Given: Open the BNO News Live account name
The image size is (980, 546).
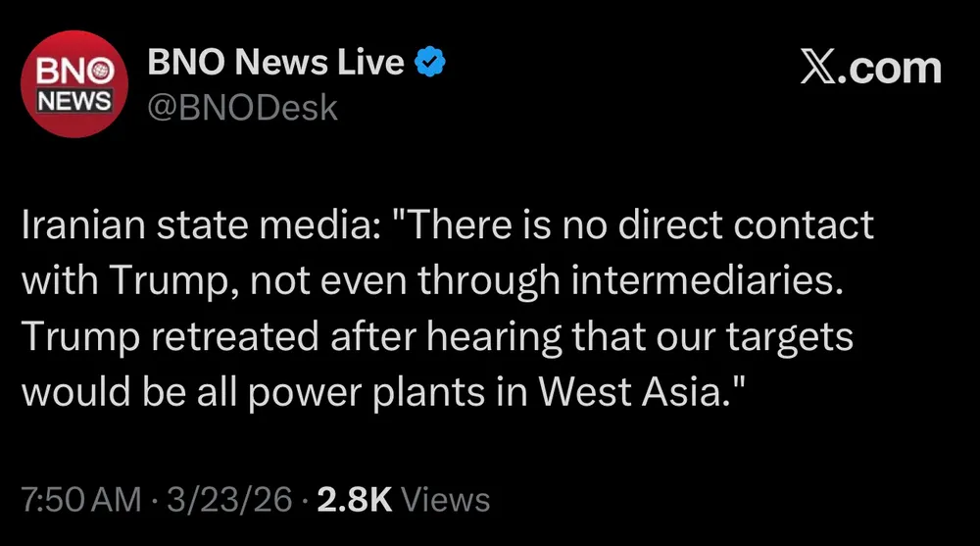Looking at the screenshot, I should (x=275, y=63).
